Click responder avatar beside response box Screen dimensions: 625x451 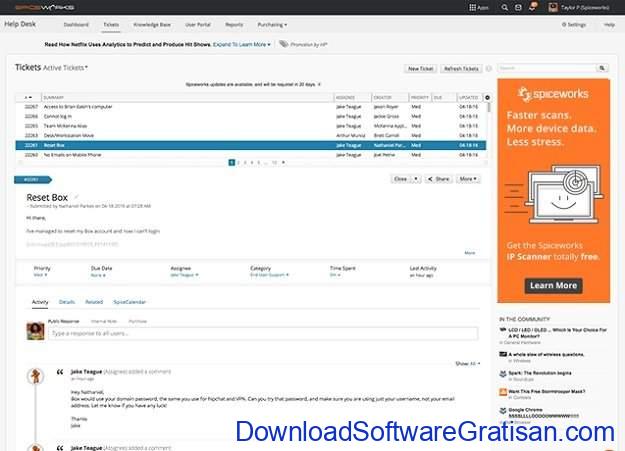(35, 331)
